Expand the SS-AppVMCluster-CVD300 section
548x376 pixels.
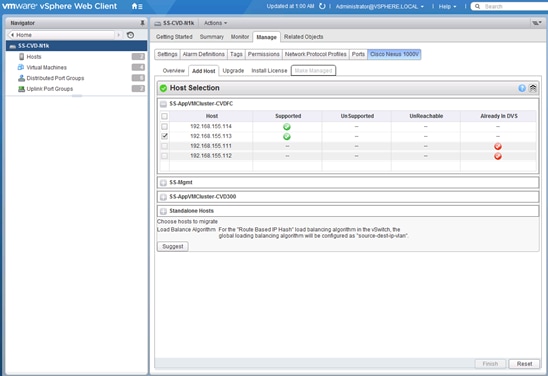pos(163,197)
